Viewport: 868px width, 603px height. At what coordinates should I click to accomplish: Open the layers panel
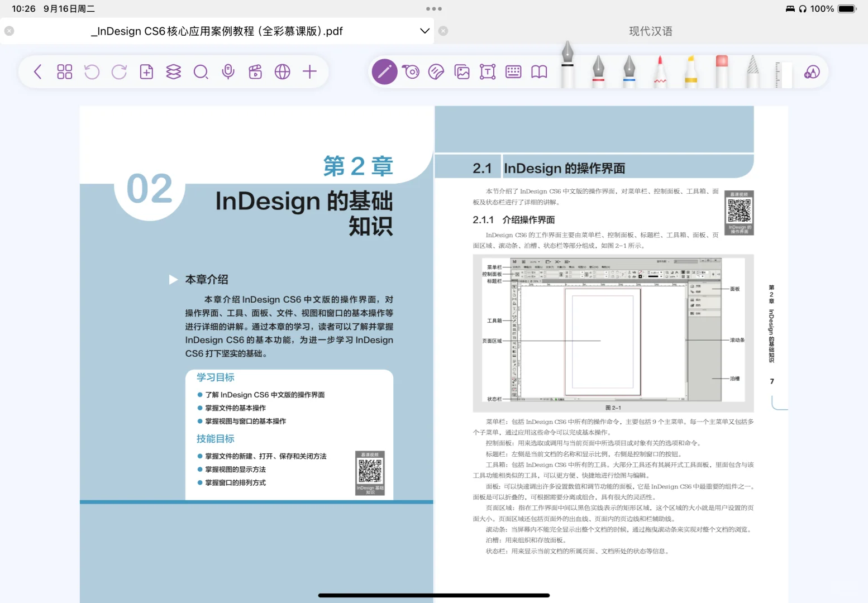(x=174, y=71)
